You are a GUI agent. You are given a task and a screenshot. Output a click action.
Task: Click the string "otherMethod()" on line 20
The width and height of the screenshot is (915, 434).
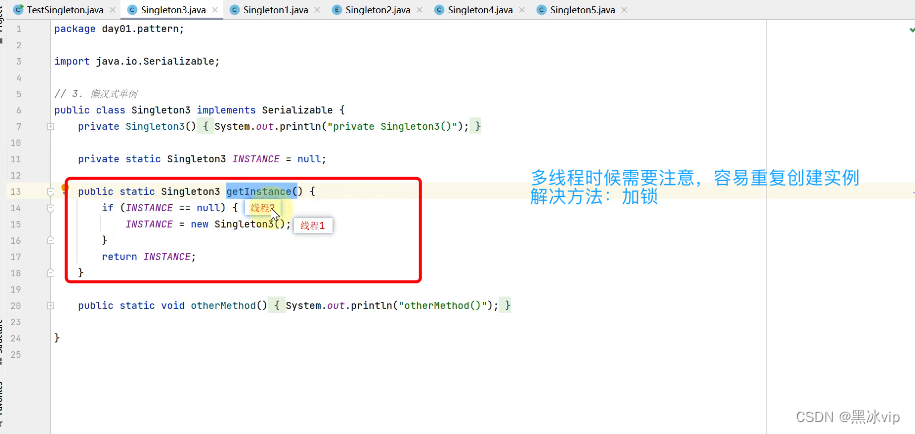point(442,305)
